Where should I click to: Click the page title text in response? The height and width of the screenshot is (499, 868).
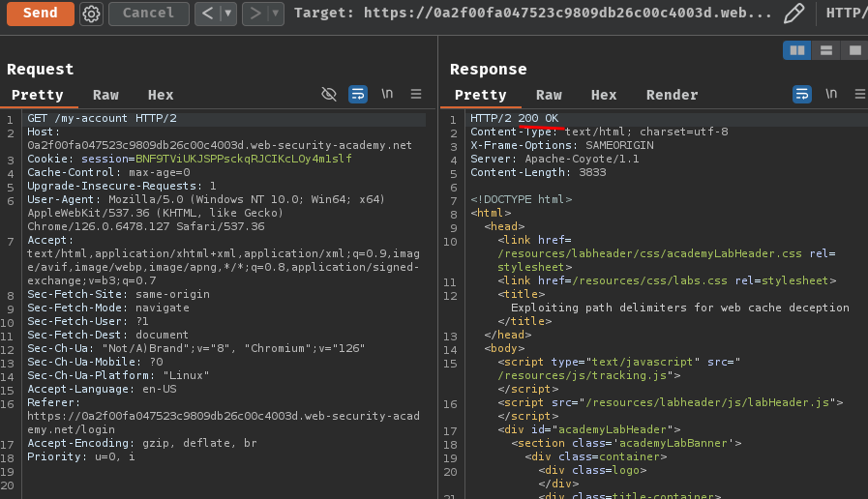[679, 308]
